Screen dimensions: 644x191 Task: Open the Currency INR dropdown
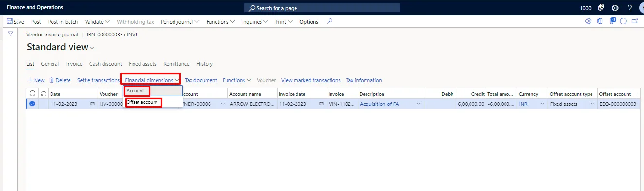click(543, 104)
